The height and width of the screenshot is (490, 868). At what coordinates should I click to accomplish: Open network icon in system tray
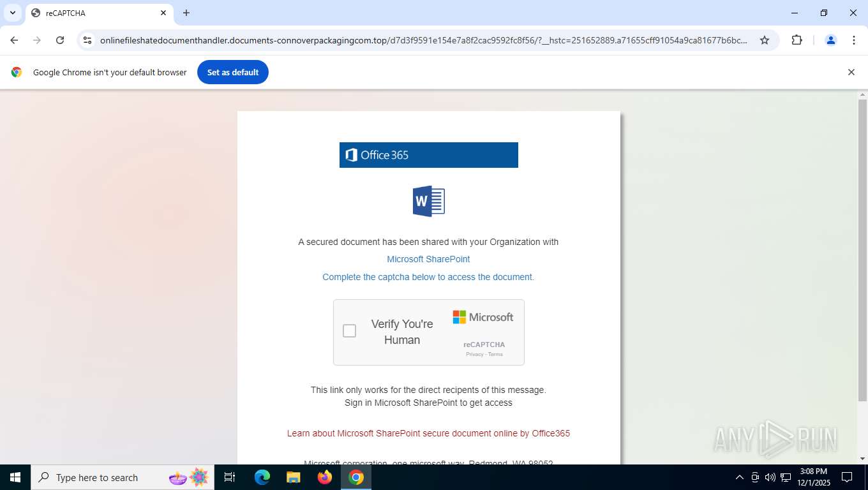[x=786, y=477]
